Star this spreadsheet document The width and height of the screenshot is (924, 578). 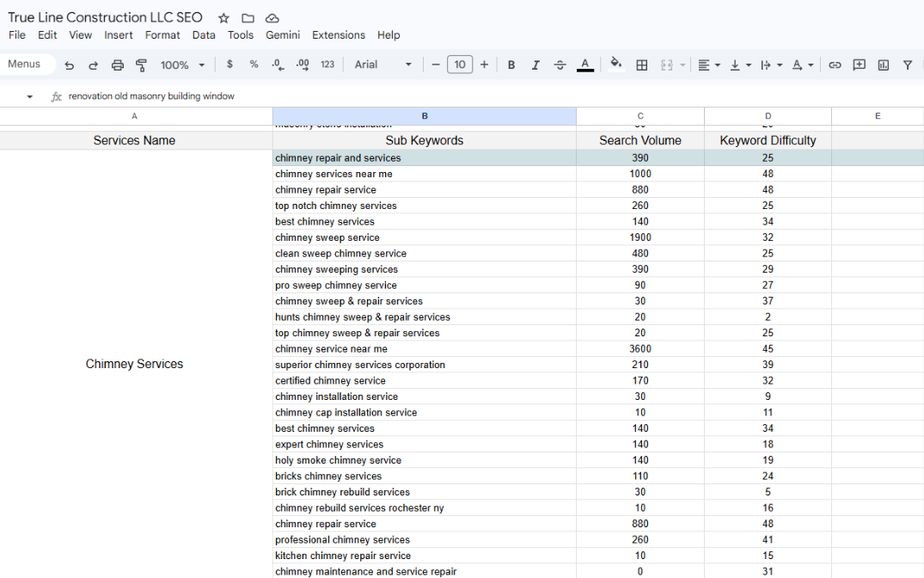coord(223,18)
